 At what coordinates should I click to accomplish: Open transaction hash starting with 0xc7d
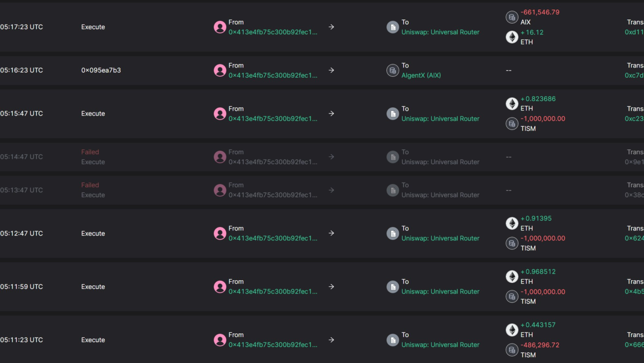(634, 75)
